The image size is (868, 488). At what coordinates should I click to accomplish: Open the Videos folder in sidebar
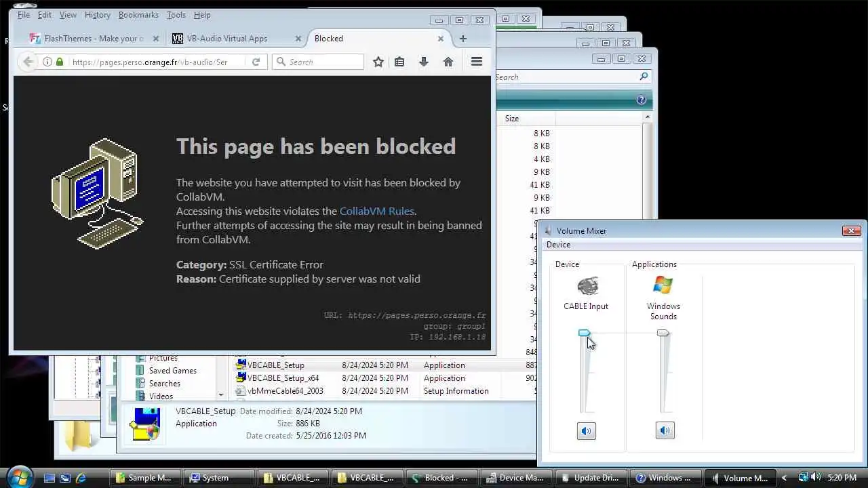(161, 396)
